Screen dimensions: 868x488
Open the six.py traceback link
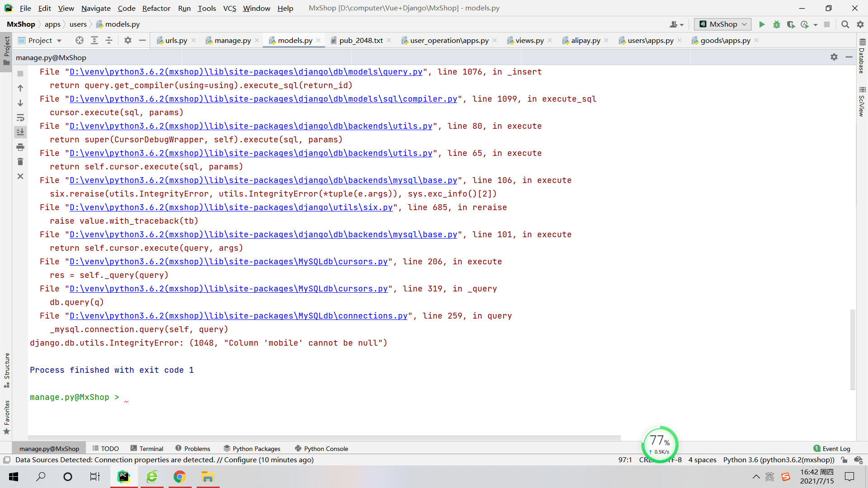click(231, 207)
